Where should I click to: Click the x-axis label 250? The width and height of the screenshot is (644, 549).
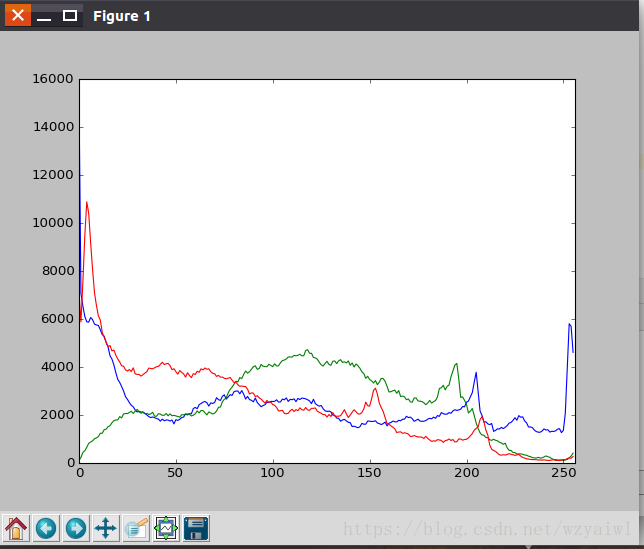[x=564, y=473]
